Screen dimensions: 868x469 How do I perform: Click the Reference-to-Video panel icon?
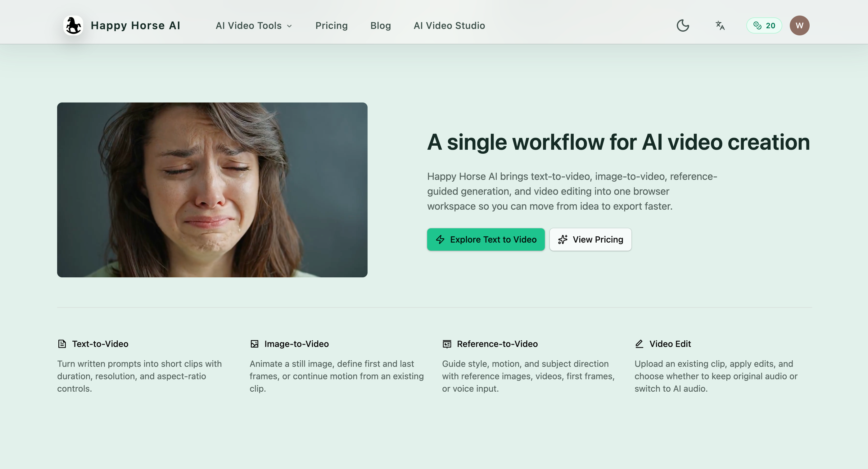[x=447, y=344]
